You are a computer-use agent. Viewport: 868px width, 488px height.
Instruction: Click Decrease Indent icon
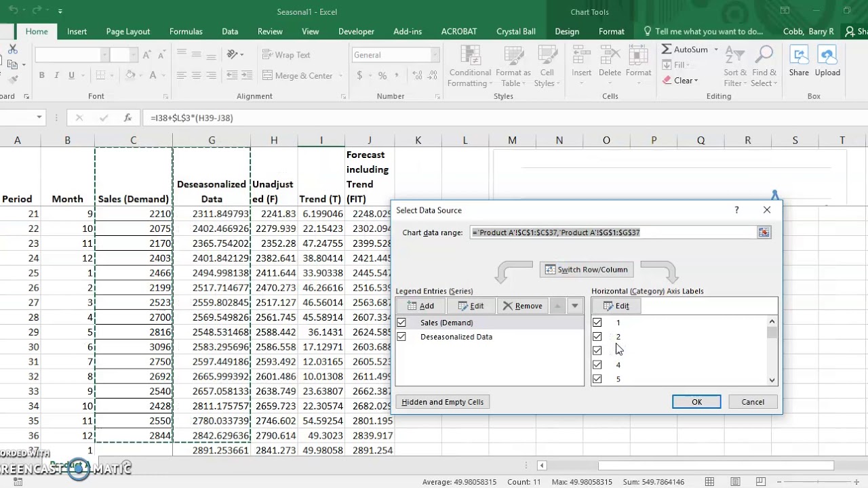point(232,75)
